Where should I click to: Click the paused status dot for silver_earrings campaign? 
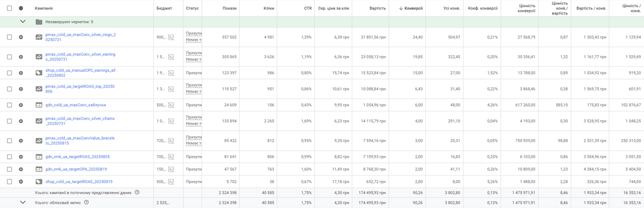21,57
